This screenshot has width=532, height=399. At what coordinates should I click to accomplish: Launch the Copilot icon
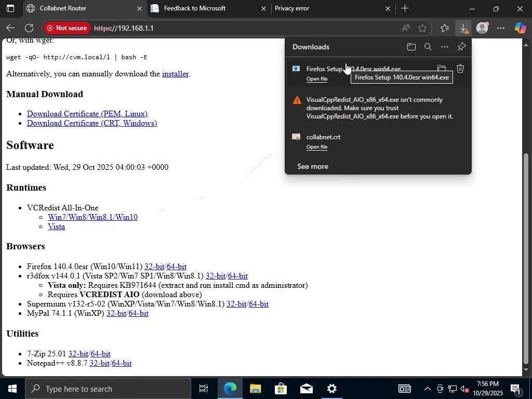tap(520, 28)
